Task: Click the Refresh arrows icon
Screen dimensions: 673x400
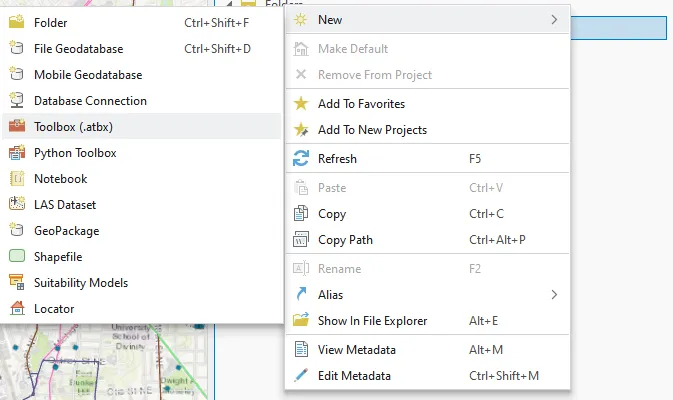Action: (x=301, y=159)
